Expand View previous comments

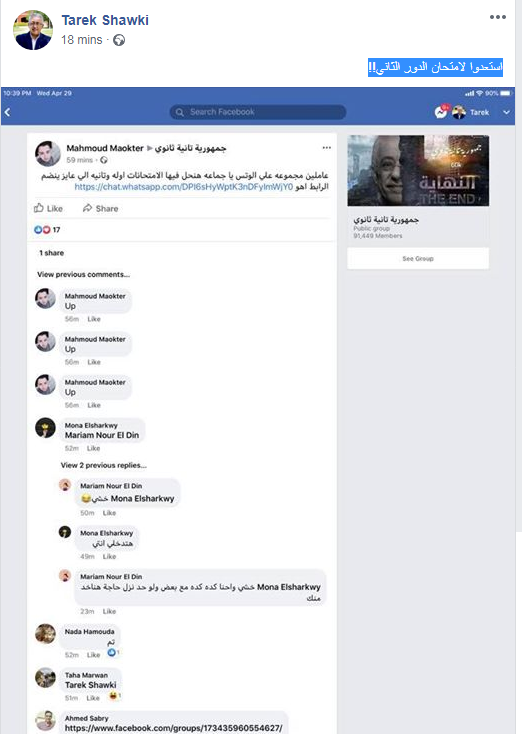[83, 274]
